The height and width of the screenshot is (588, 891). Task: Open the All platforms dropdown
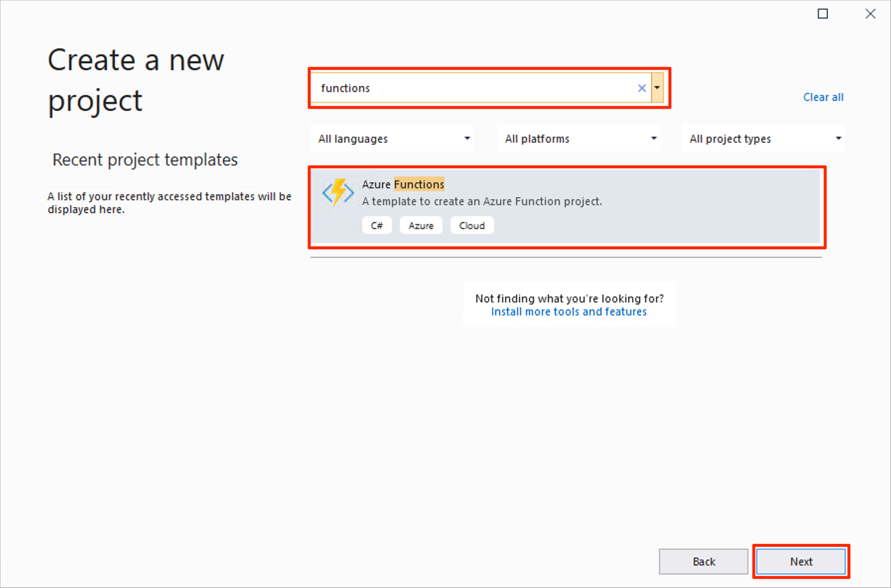579,139
